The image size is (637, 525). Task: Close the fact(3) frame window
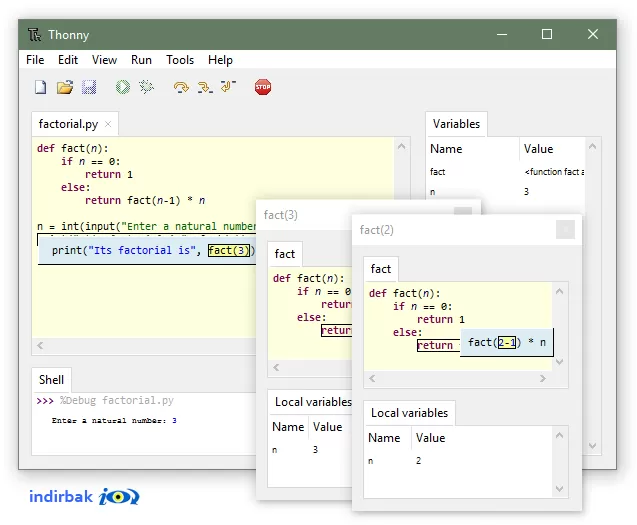pyautogui.click(x=463, y=211)
